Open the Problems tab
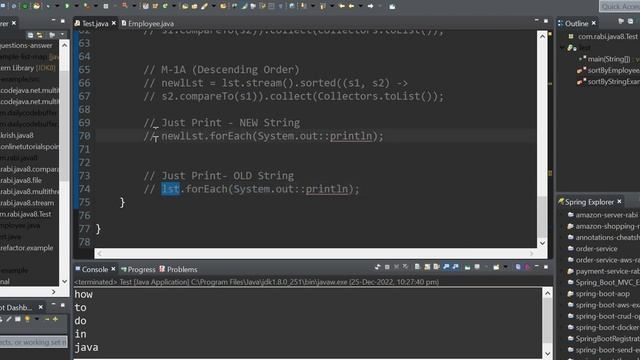Image resolution: width=640 pixels, height=360 pixels. [178, 269]
